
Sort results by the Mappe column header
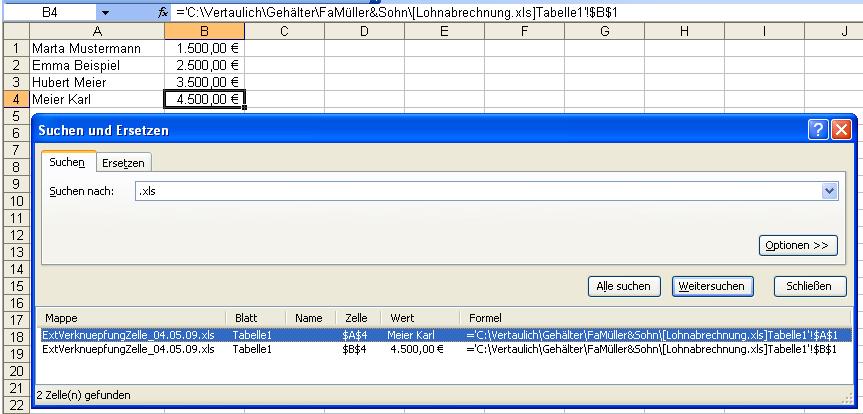[x=128, y=317]
